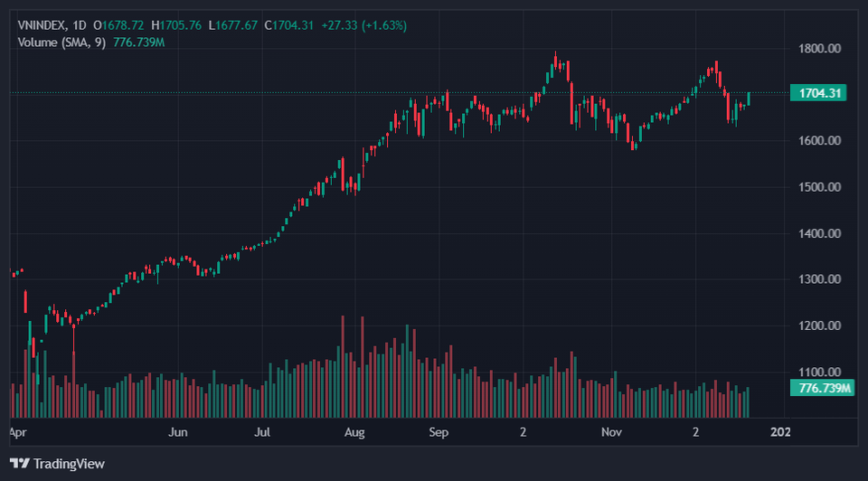This screenshot has width=868, height=481.
Task: Select the Jun marker on time axis
Action: pyautogui.click(x=178, y=432)
